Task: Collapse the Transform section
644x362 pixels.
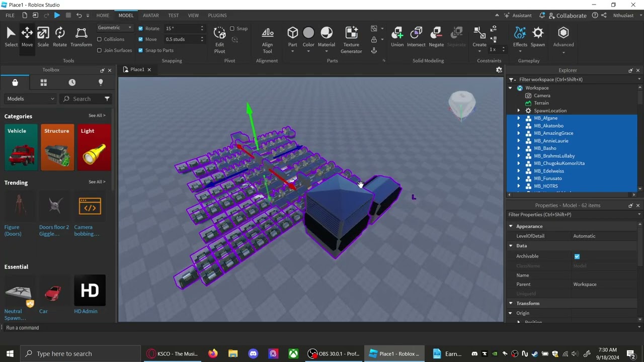Action: click(x=511, y=303)
